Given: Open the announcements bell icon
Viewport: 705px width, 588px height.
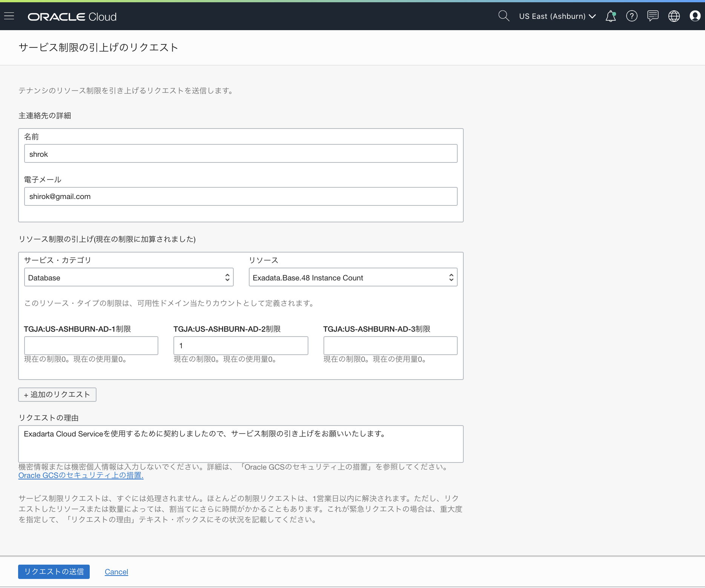Looking at the screenshot, I should (x=611, y=16).
